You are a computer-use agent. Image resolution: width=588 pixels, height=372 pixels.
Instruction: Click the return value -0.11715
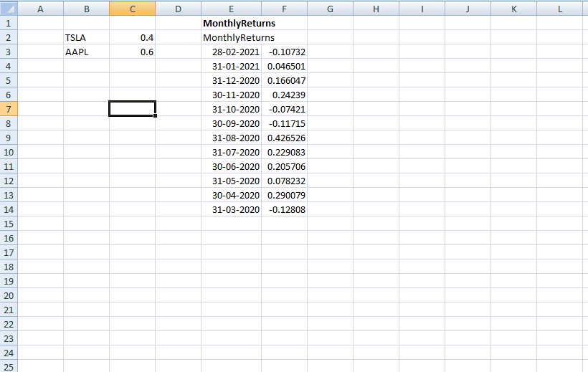284,123
